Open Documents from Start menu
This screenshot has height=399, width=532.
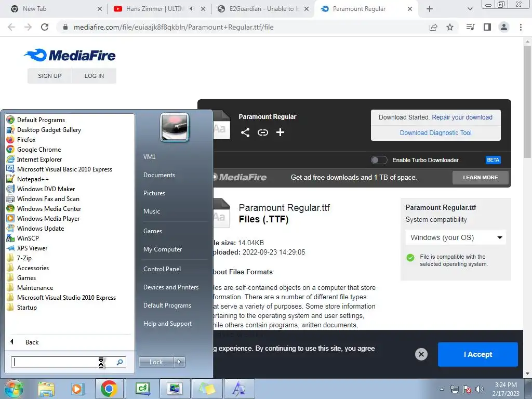click(159, 175)
